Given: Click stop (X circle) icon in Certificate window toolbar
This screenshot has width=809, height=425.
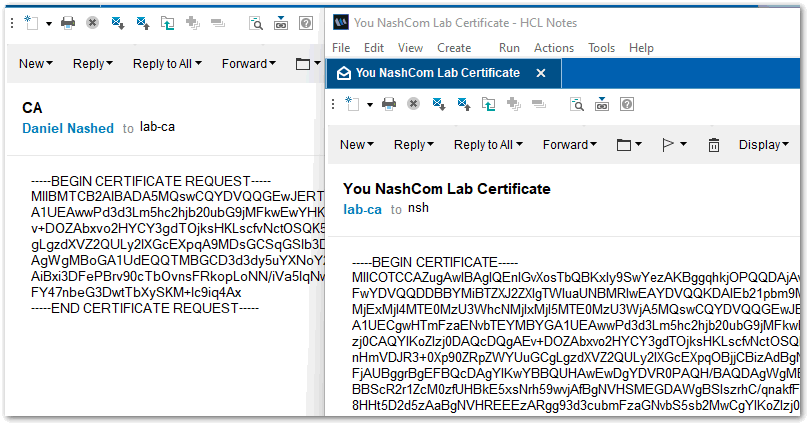Looking at the screenshot, I should pyautogui.click(x=413, y=104).
